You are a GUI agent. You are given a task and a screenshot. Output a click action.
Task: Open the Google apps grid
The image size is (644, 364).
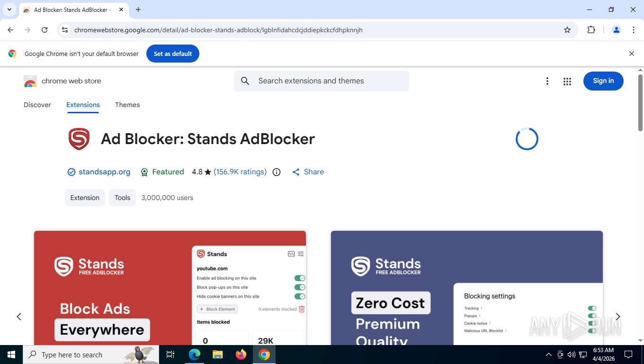click(567, 81)
